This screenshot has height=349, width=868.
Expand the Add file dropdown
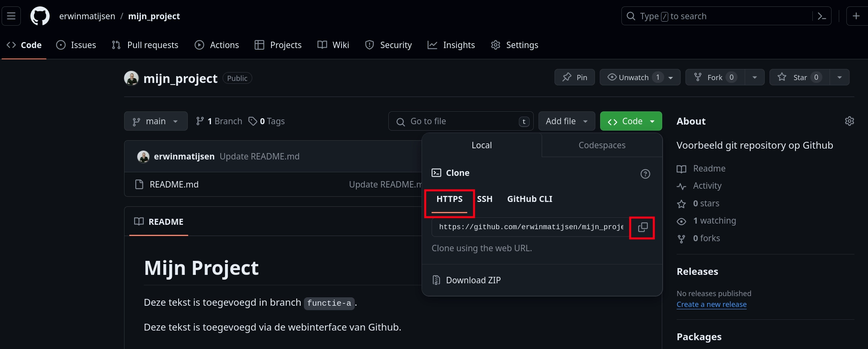[567, 121]
